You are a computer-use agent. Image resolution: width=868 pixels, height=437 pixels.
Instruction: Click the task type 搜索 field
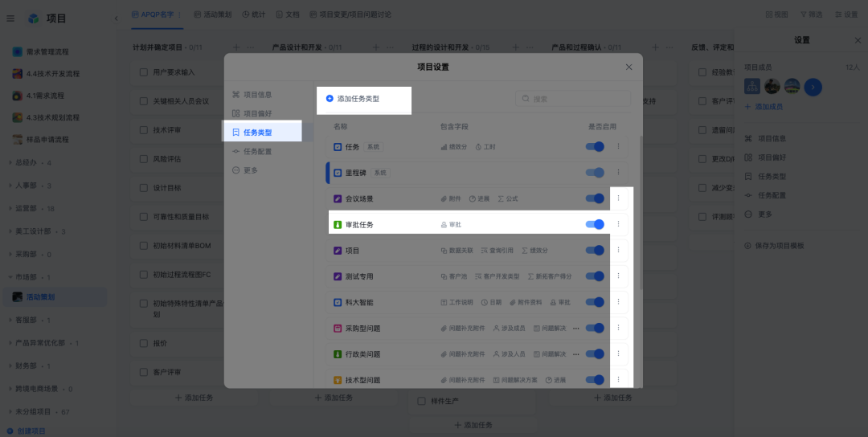point(573,99)
